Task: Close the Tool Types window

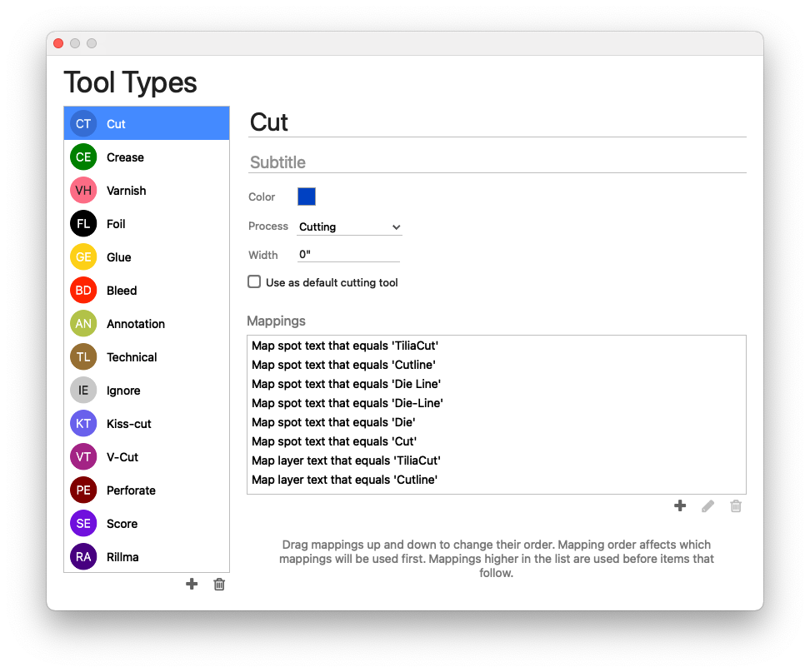Action: point(58,43)
